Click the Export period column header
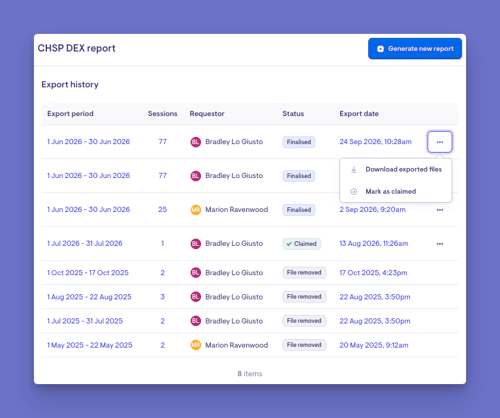 click(70, 114)
